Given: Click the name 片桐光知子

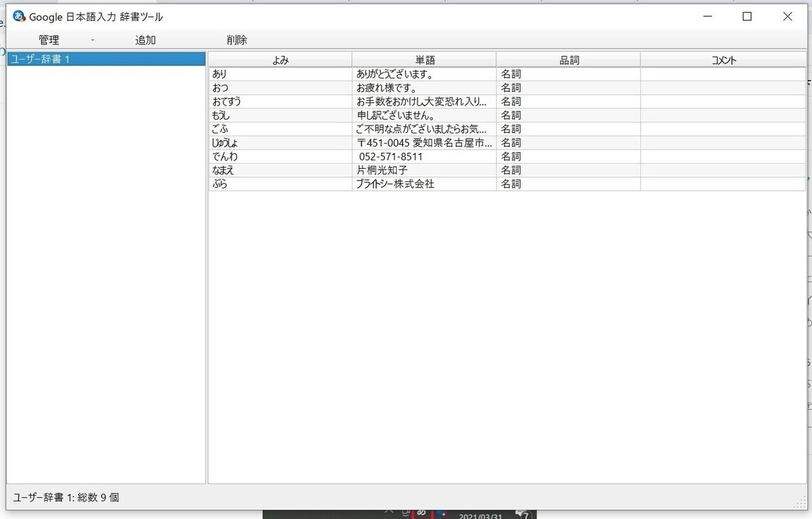Looking at the screenshot, I should [x=382, y=170].
